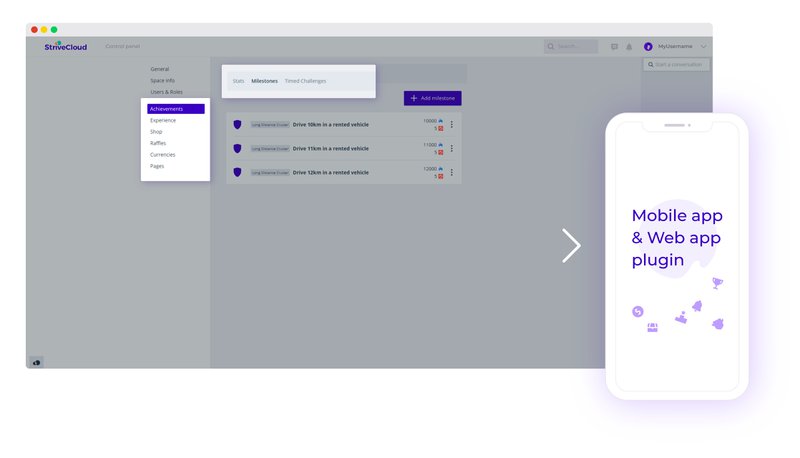The height and width of the screenshot is (458, 800).
Task: Click the red reward icon in the Drive 11km row
Action: coord(441,152)
